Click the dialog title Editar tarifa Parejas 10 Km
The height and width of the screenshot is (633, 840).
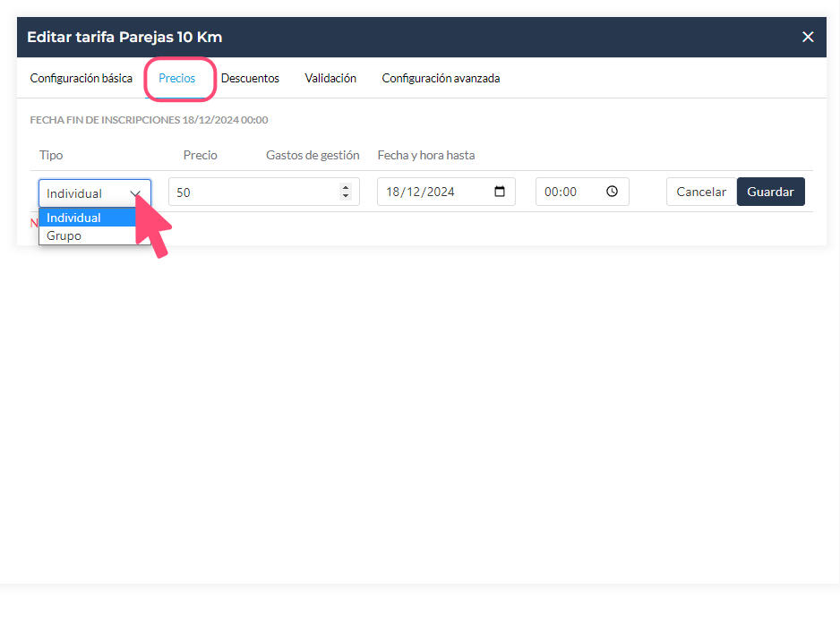(124, 37)
